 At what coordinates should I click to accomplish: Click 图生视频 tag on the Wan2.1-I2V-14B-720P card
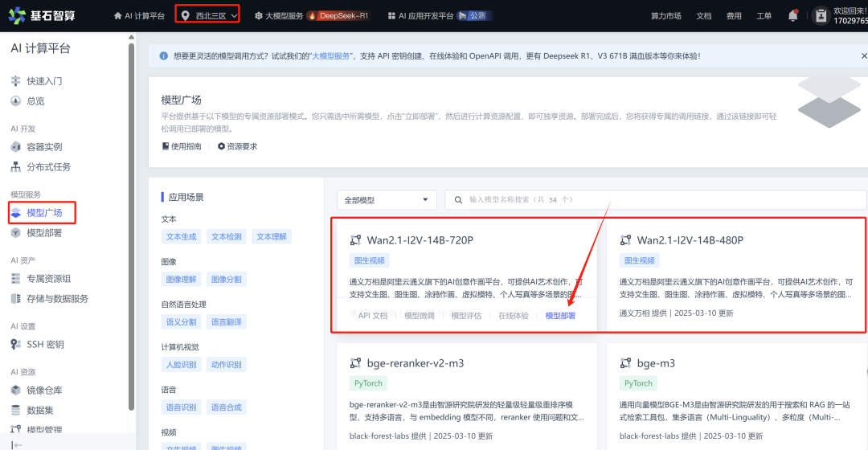tap(369, 260)
